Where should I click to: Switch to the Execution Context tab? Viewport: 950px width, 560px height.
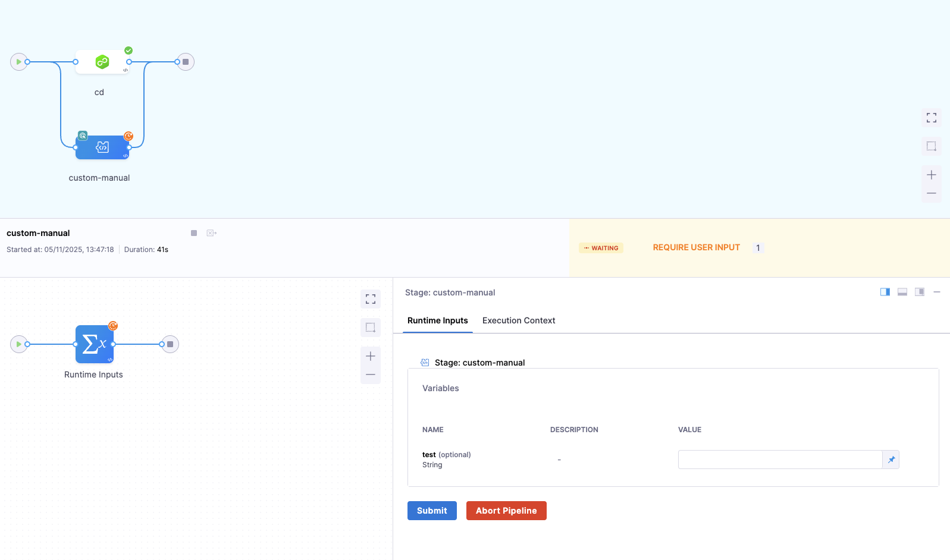518,320
